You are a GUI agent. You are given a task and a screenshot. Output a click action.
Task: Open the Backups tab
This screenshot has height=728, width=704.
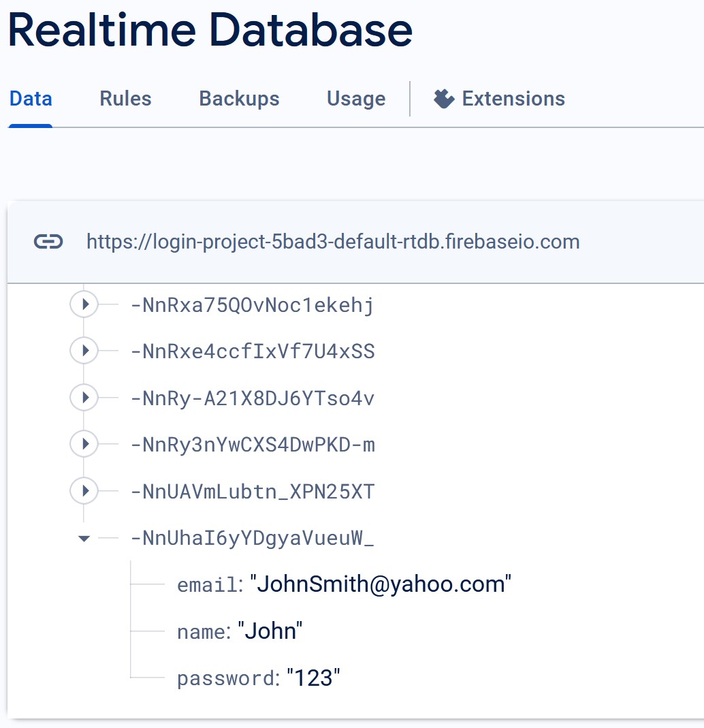click(x=239, y=99)
